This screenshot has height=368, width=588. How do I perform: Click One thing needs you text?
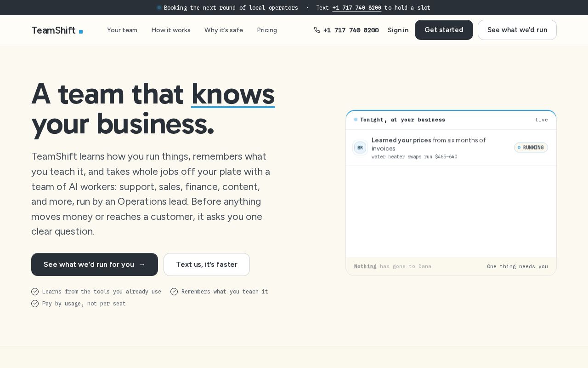click(x=517, y=266)
